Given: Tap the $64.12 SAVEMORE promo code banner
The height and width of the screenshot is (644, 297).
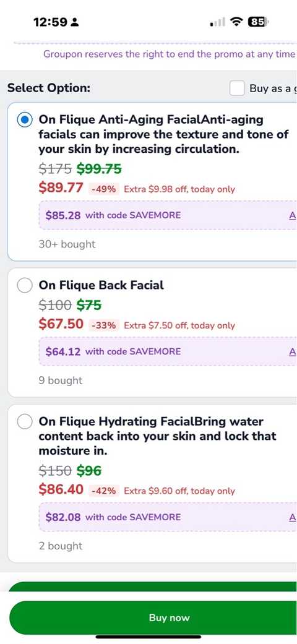Looking at the screenshot, I should pos(168,351).
